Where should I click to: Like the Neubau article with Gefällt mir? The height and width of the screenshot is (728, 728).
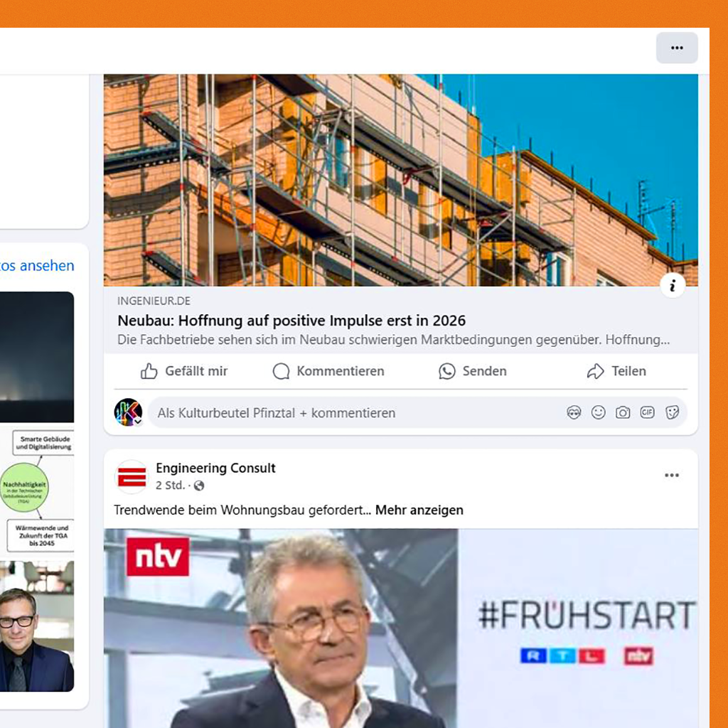pyautogui.click(x=184, y=371)
